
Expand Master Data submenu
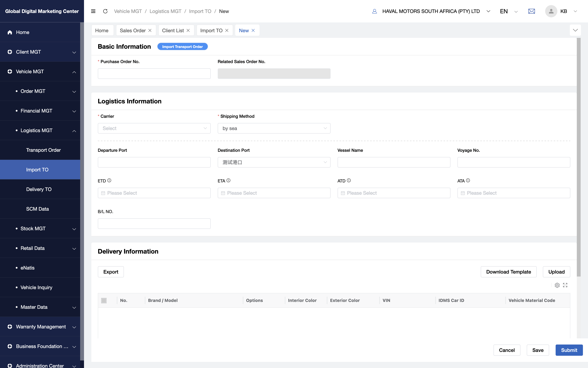[74, 308]
